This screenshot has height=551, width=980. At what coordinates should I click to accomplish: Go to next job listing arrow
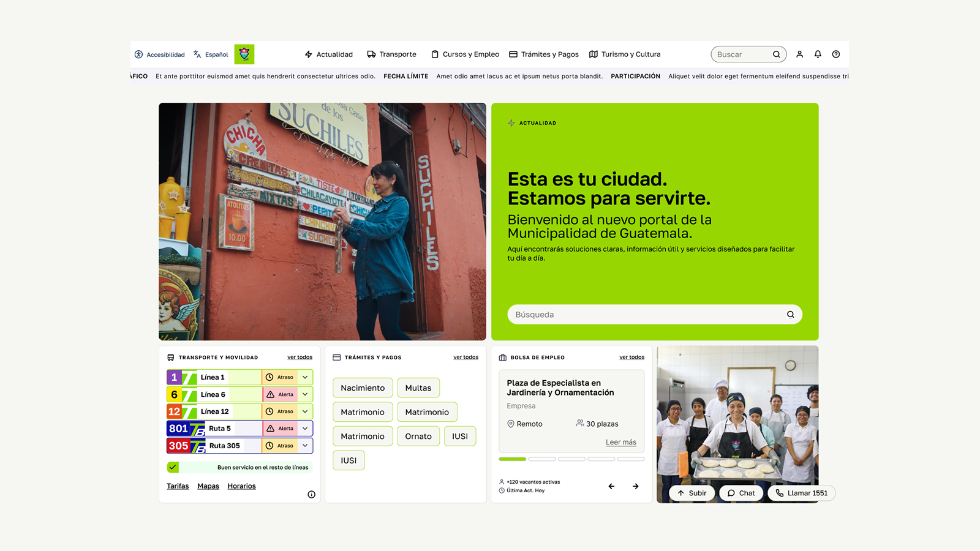pyautogui.click(x=636, y=486)
